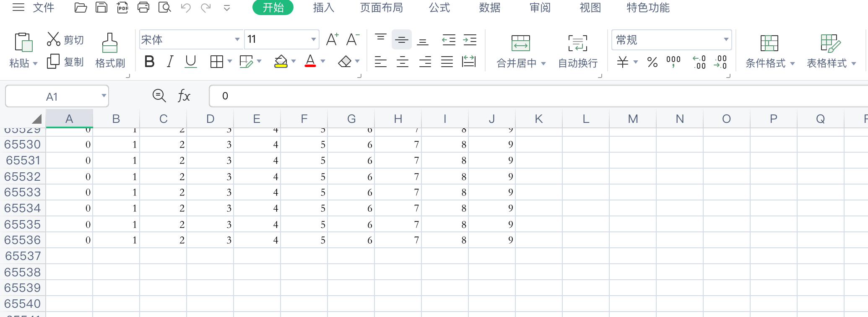
Task: Click the Print icon in quick toolbar
Action: pyautogui.click(x=143, y=8)
